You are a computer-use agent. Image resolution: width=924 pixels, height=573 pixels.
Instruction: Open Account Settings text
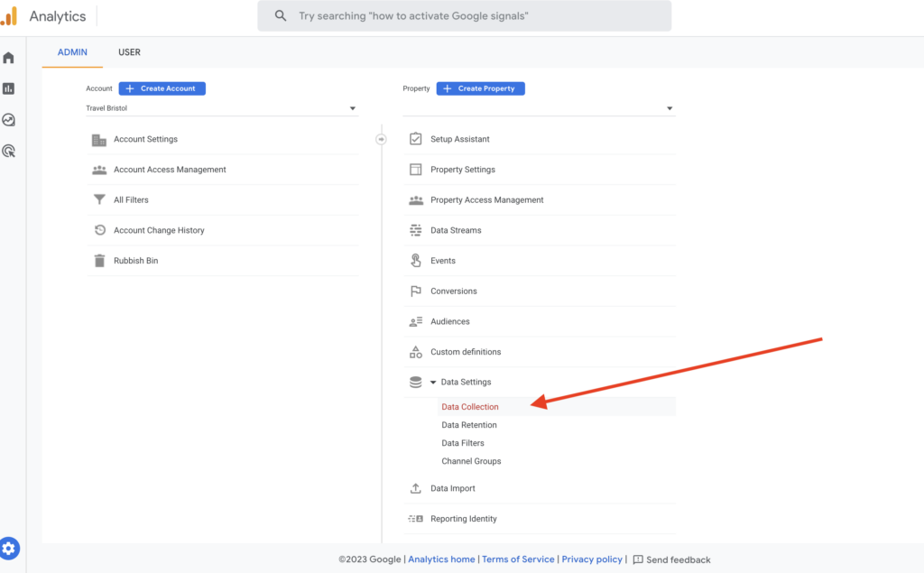coord(145,139)
